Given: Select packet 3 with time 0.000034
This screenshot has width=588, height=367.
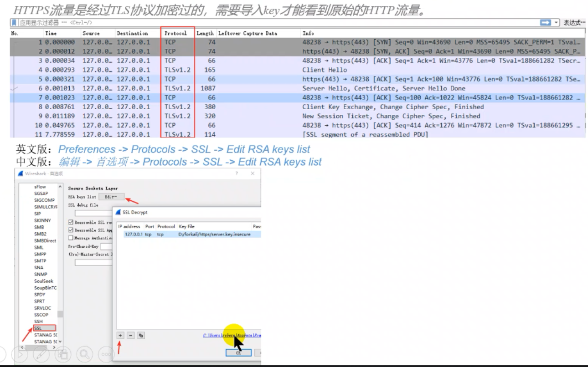Looking at the screenshot, I should click(x=298, y=61).
